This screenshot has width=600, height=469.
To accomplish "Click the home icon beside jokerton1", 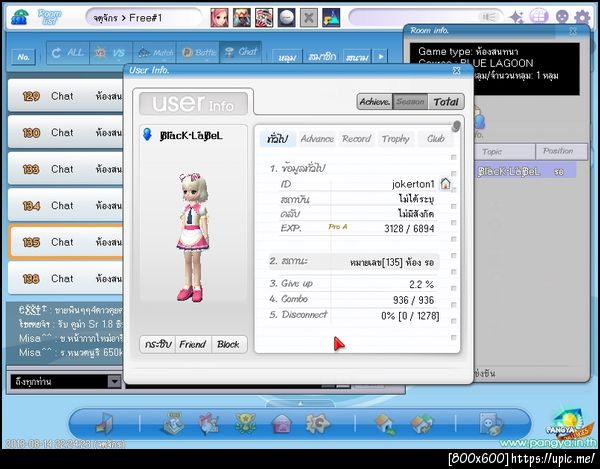I will [445, 184].
